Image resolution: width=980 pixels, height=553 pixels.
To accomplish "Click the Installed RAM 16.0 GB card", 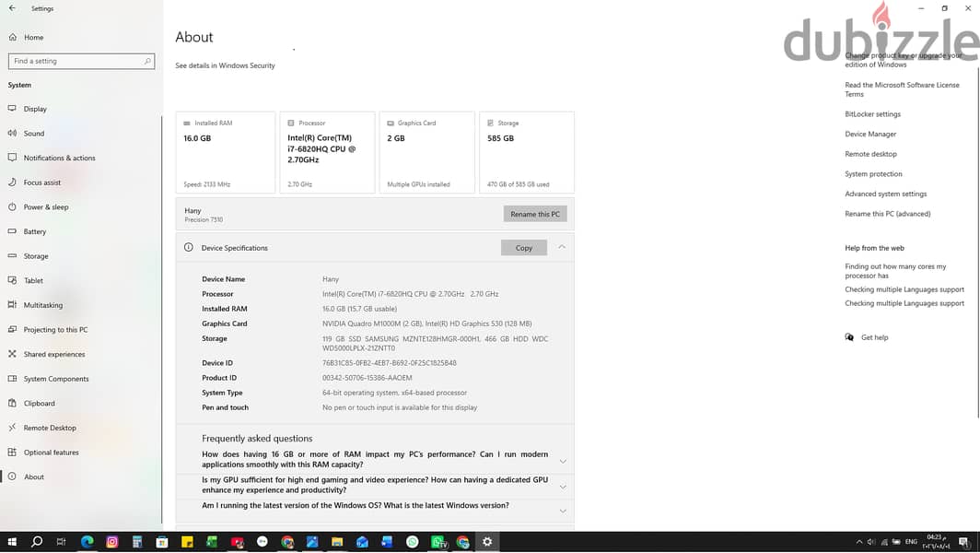I will point(226,153).
